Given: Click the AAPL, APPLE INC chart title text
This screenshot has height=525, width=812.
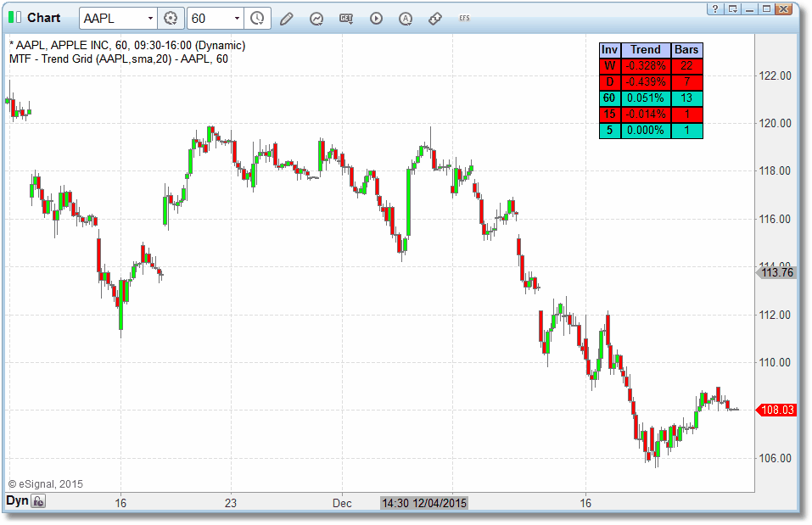Looking at the screenshot, I should tap(127, 46).
